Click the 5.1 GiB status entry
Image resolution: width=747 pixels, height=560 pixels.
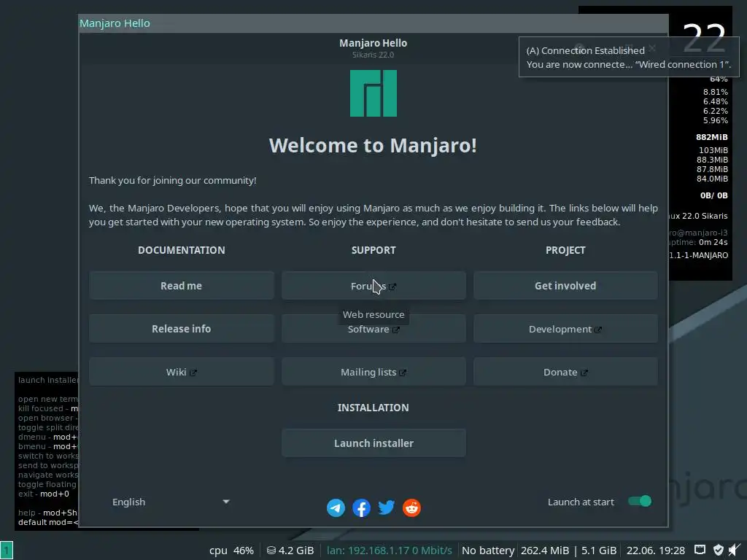pos(599,551)
